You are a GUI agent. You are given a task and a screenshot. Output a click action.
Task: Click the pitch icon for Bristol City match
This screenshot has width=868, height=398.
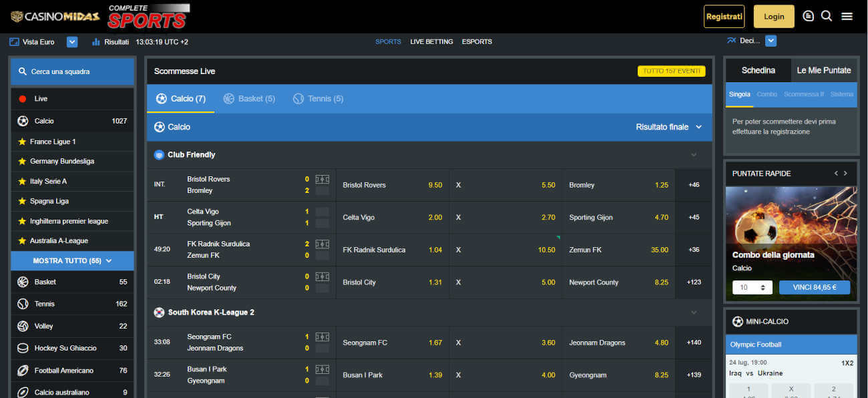click(322, 276)
